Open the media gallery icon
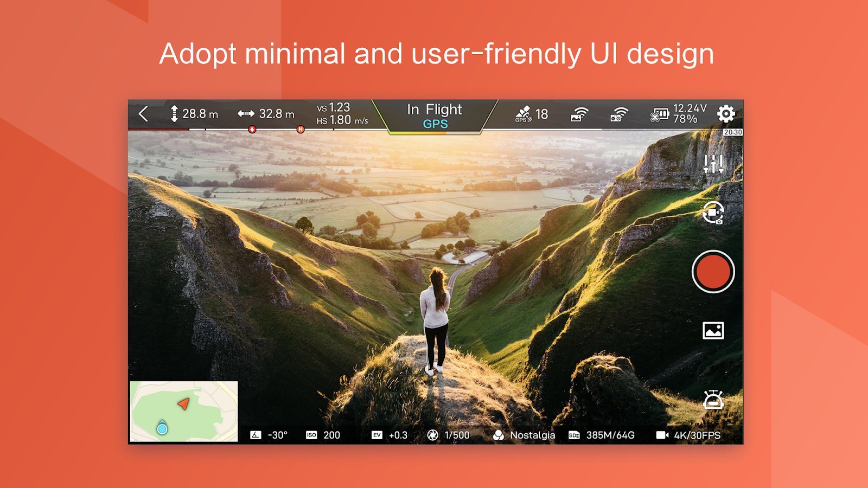Viewport: 868px width, 488px height. click(713, 330)
